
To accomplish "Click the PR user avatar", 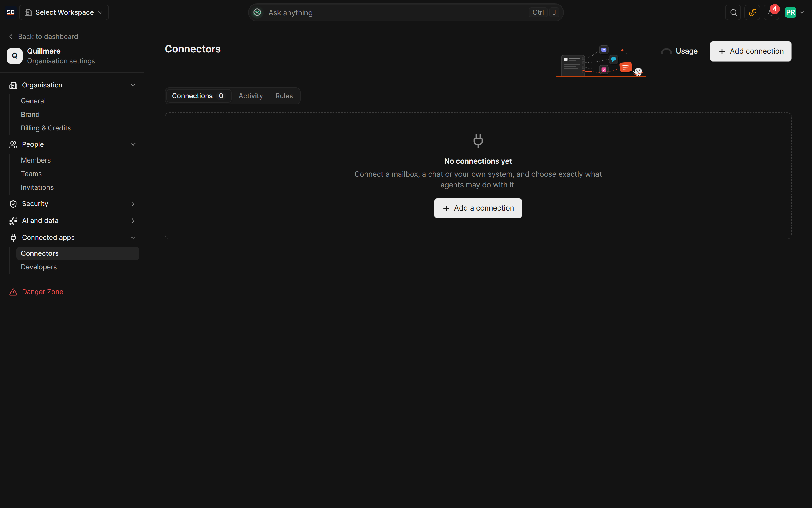I will pos(791,12).
